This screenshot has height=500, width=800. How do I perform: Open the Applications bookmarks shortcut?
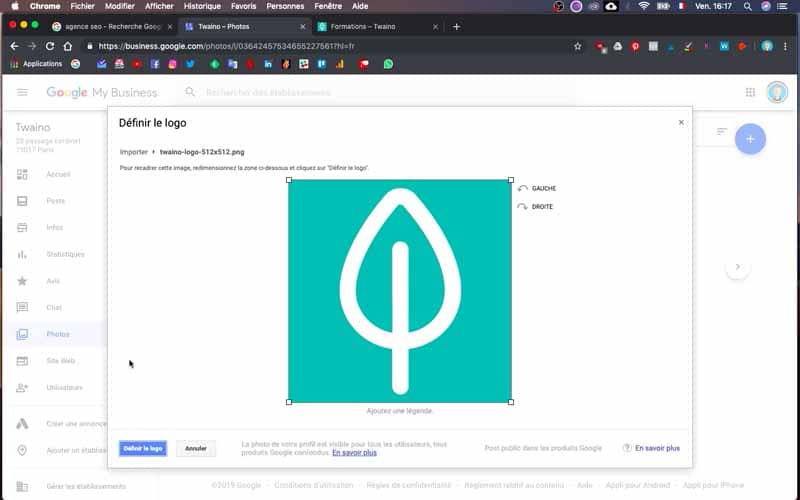coord(36,64)
